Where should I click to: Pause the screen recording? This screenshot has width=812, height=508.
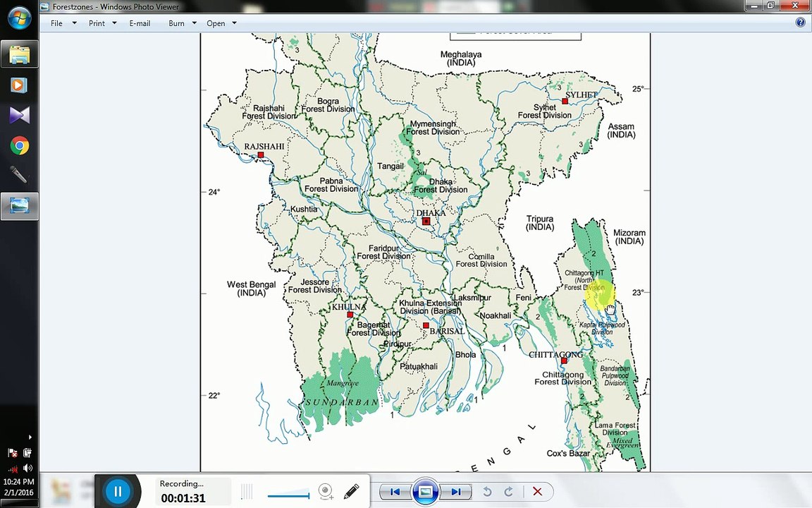coord(118,491)
